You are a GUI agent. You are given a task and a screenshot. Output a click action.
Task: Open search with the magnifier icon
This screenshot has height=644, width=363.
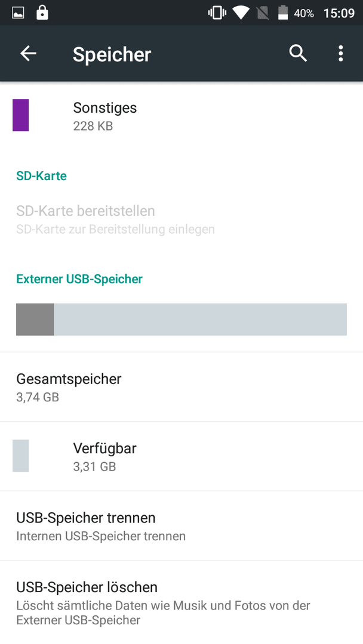298,54
